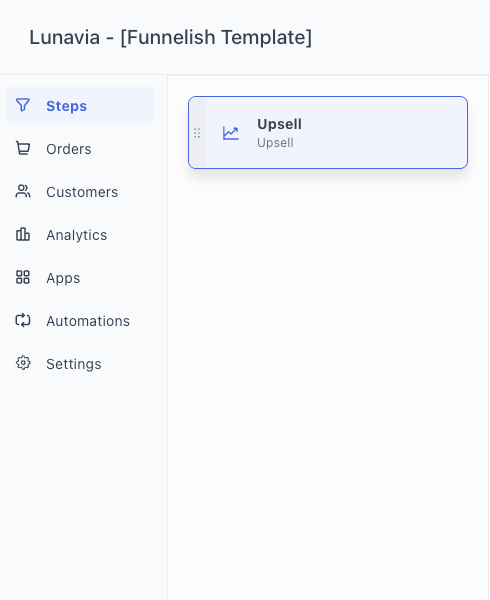Navigate to Automations
490x600 pixels.
80,321
